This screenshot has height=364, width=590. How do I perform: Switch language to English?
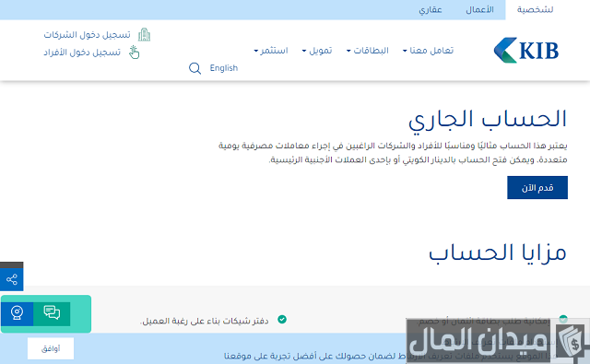coord(224,68)
